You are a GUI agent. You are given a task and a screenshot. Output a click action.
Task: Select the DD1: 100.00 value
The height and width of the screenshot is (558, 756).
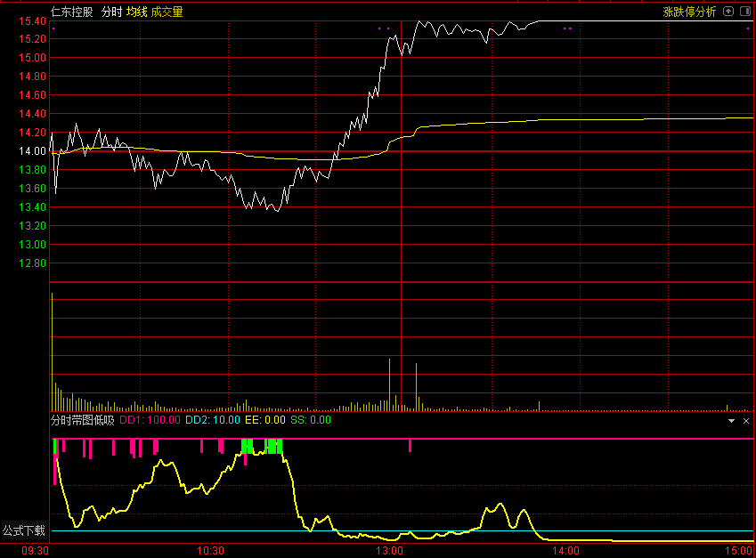[150, 420]
